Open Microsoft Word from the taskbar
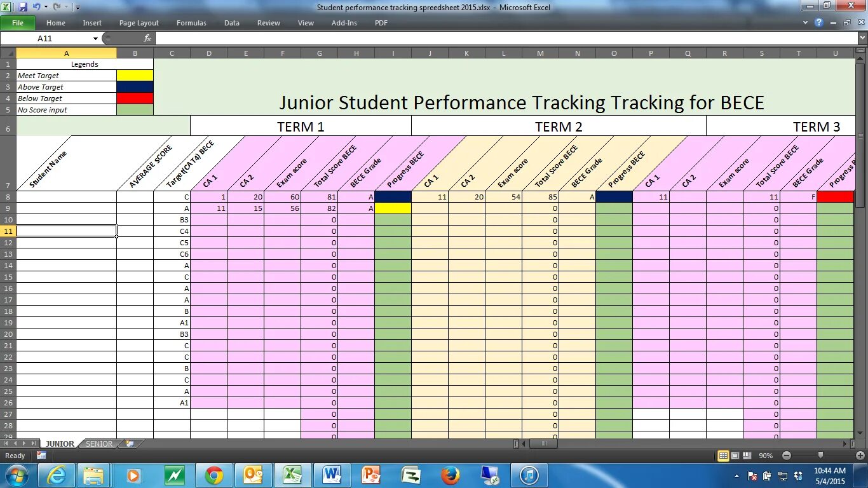This screenshot has width=868, height=488. pos(332,475)
